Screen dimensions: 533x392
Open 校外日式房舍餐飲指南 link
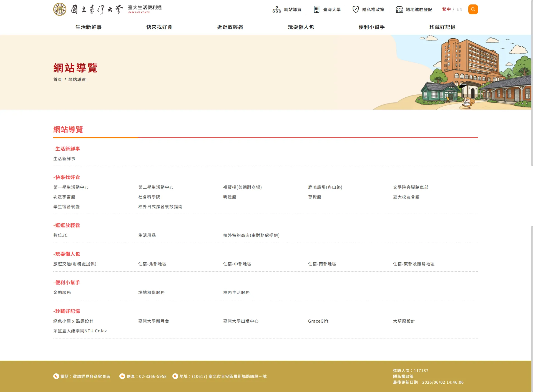point(160,207)
